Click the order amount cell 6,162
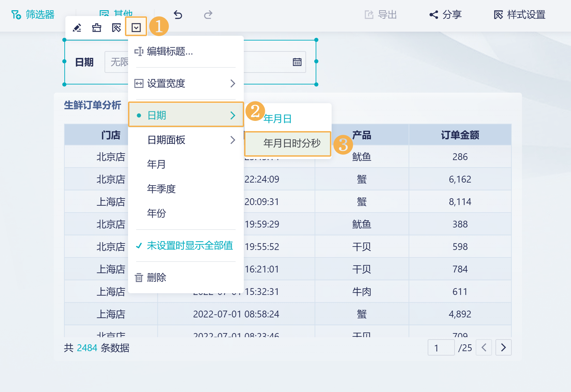The height and width of the screenshot is (392, 571). click(460, 179)
